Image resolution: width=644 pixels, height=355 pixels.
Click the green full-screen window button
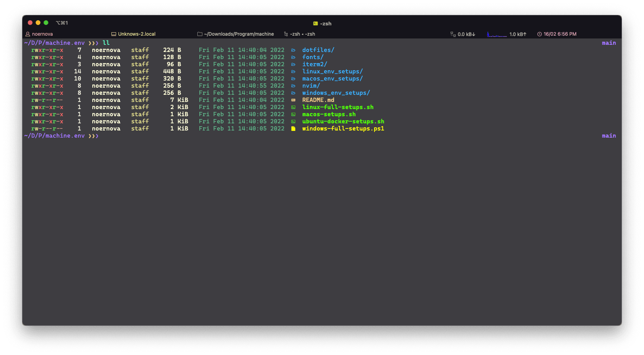[46, 23]
